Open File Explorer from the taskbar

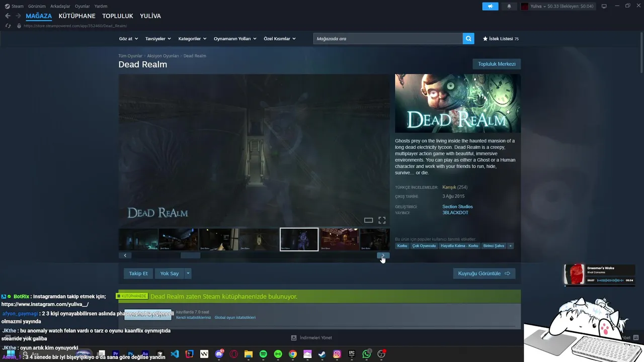pos(248,354)
